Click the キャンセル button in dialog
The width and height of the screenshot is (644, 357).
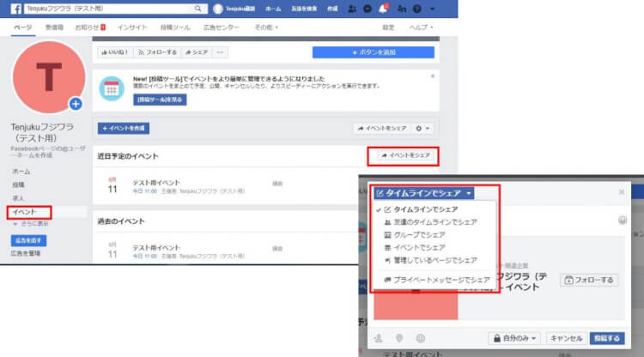click(566, 338)
